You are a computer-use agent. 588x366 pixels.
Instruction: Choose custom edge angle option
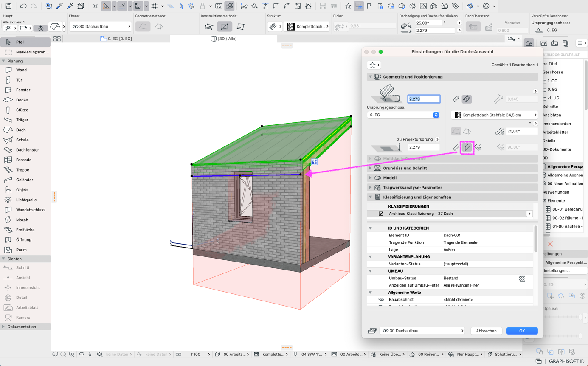point(478,147)
